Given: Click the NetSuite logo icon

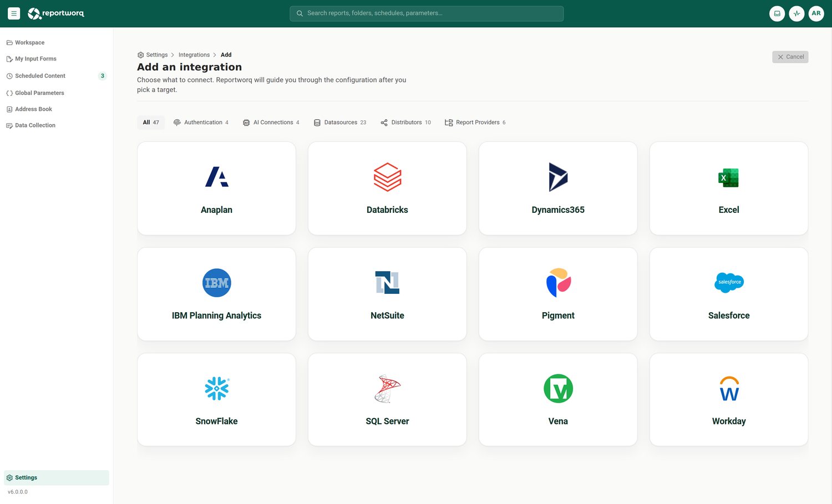Looking at the screenshot, I should 387,283.
